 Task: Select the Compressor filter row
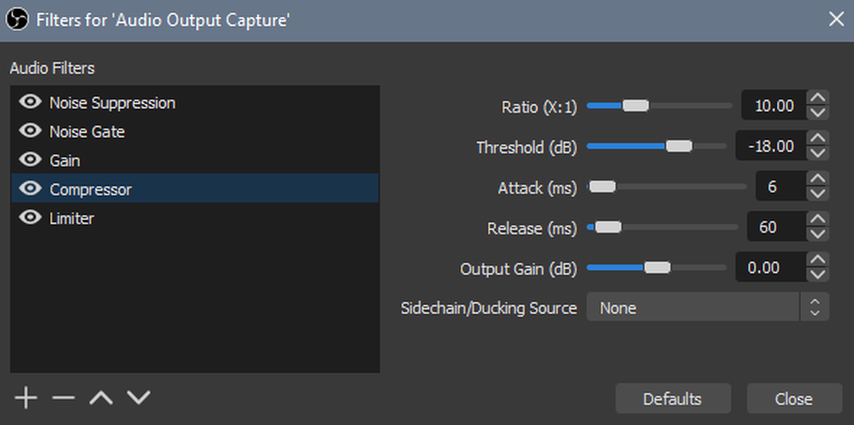coord(194,189)
